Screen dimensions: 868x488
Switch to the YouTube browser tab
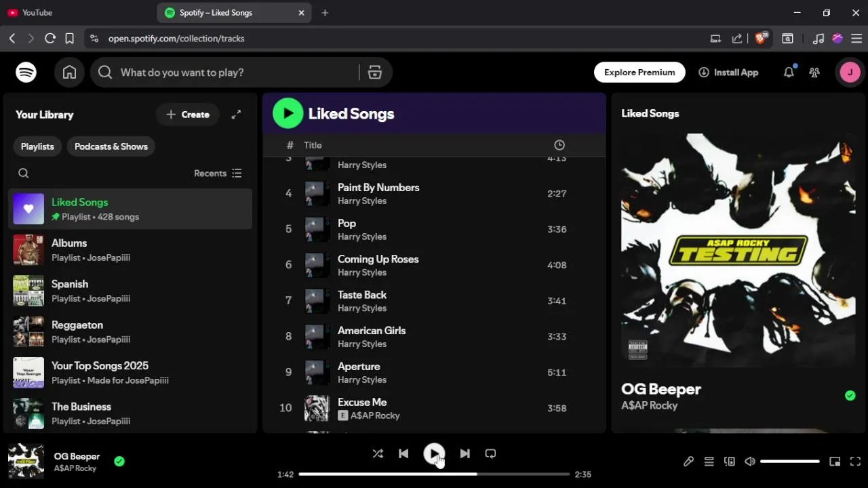(x=78, y=13)
